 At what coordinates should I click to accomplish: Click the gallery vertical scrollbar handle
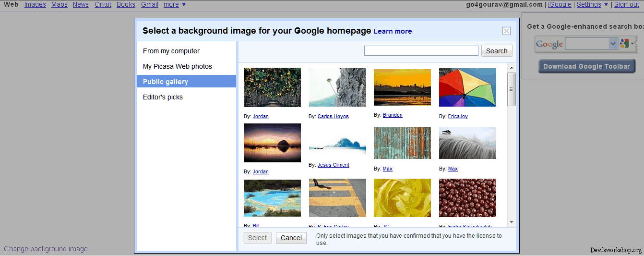(x=511, y=89)
